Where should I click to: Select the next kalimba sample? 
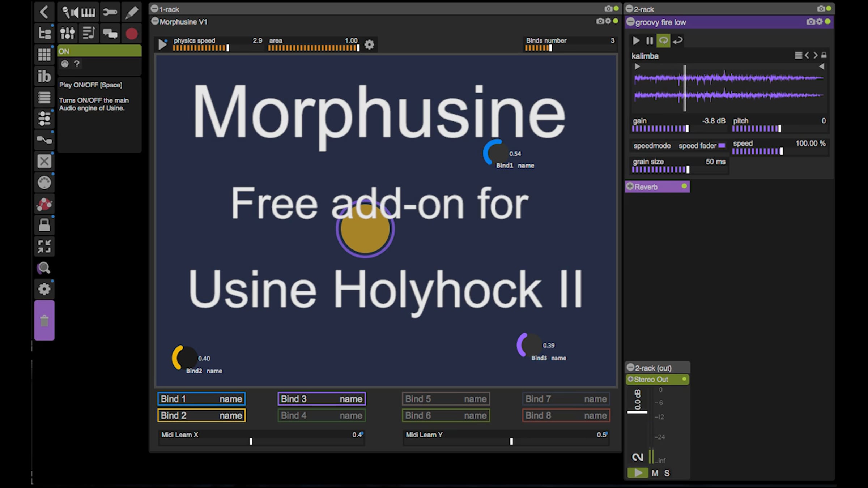815,55
